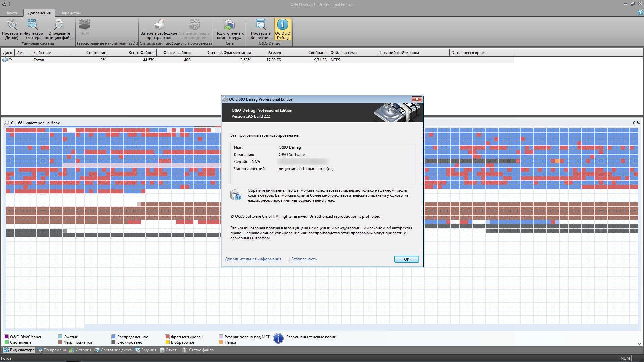
Task: Click the license info icon in dialog
Action: pos(236,195)
